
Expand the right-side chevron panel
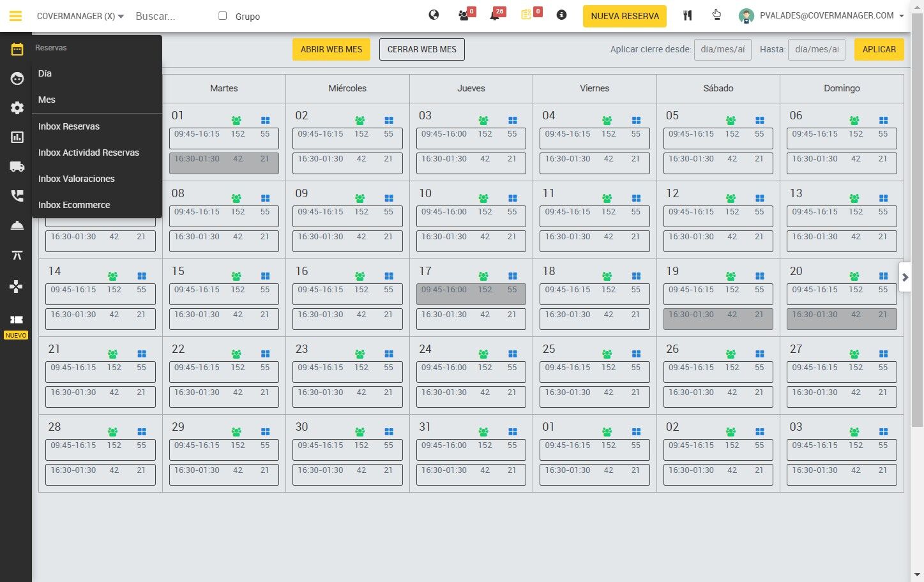[905, 278]
